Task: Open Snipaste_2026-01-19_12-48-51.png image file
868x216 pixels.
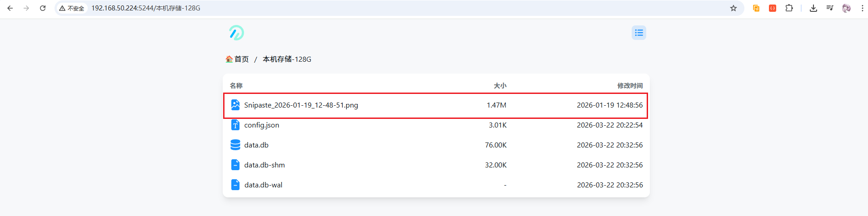Action: [301, 105]
